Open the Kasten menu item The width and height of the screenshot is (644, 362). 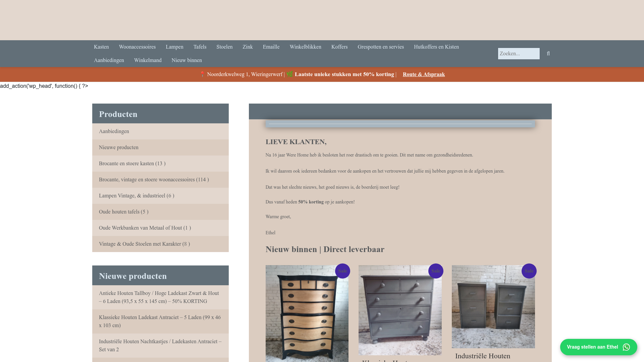[101, 47]
